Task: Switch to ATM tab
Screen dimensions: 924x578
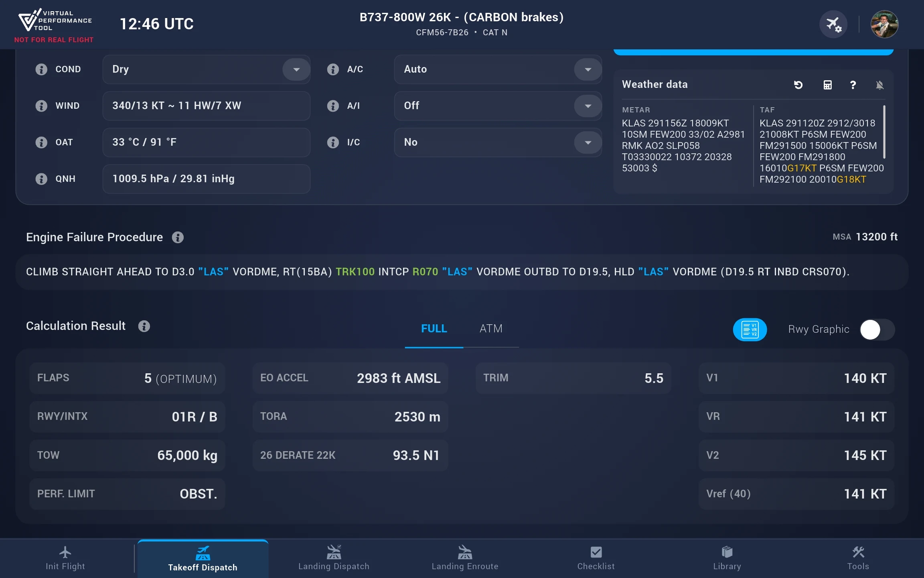Action: [491, 329]
